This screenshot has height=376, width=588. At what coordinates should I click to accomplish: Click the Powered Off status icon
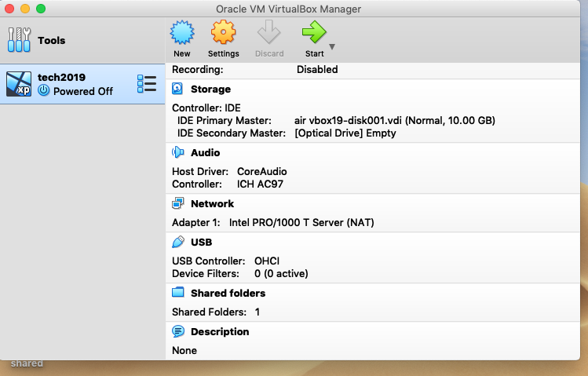coord(44,90)
